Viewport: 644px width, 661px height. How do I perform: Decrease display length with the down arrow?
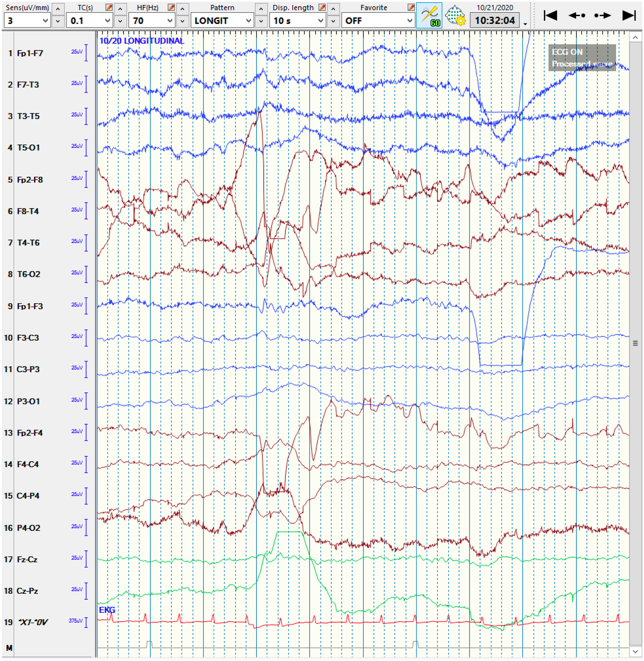click(333, 21)
